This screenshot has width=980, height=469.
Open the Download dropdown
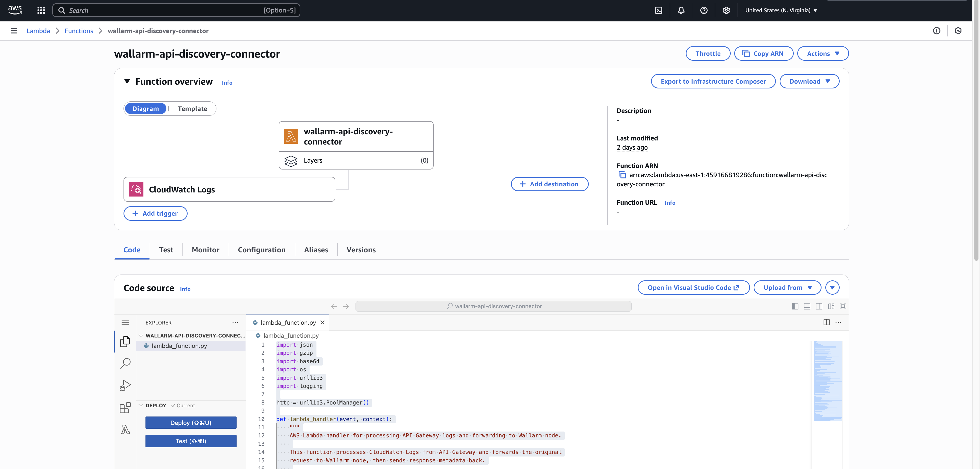[x=809, y=81]
